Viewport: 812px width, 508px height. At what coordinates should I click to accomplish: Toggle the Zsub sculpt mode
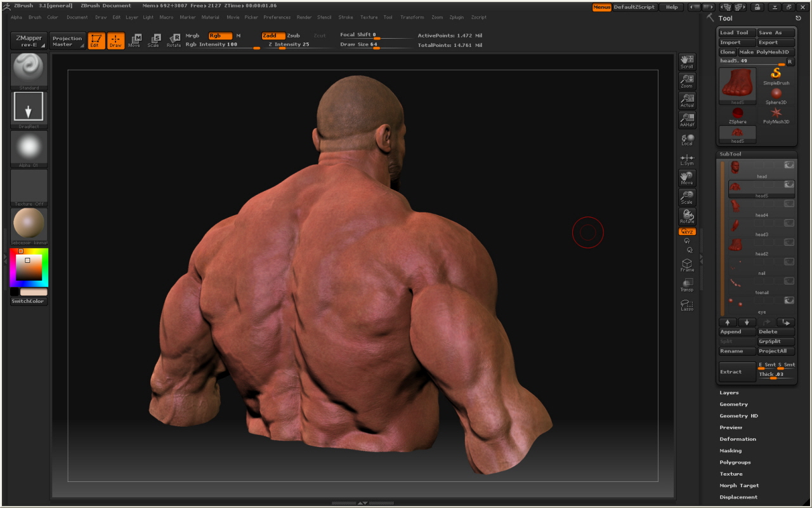(x=293, y=36)
